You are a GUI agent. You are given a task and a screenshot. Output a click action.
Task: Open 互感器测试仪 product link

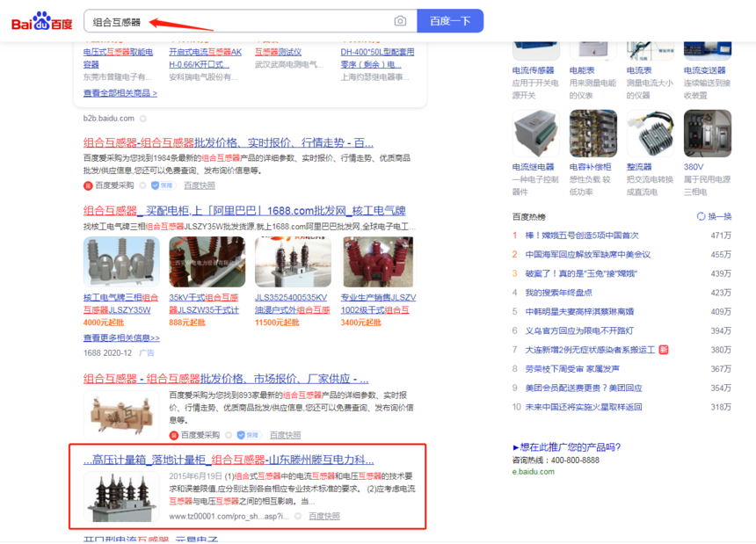click(278, 52)
